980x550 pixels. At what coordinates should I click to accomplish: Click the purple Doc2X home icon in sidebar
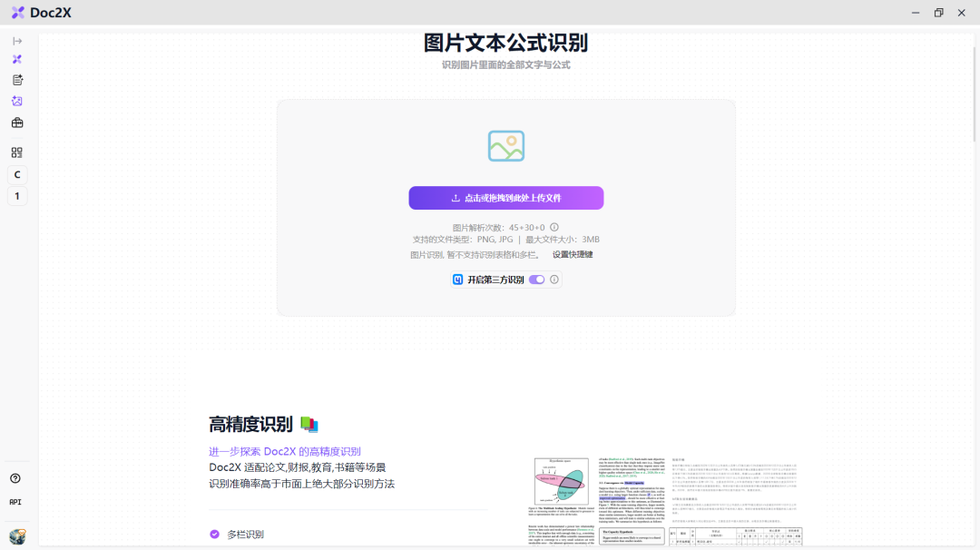point(17,60)
